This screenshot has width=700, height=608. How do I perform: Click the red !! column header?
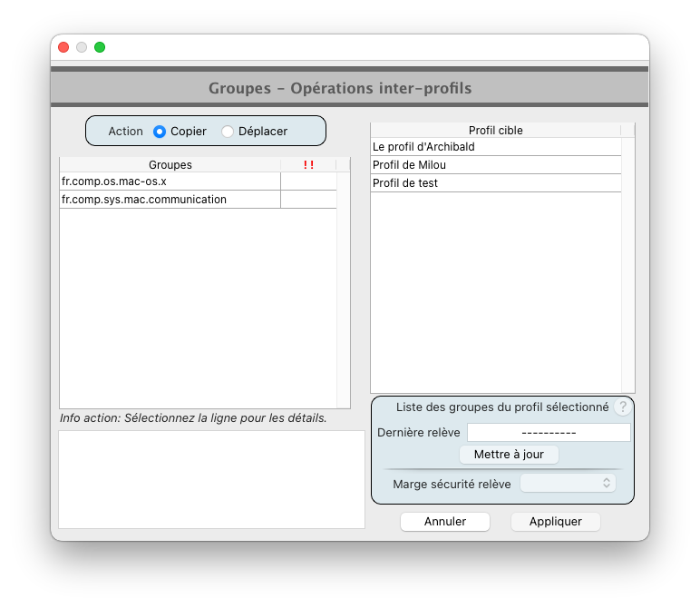308,165
